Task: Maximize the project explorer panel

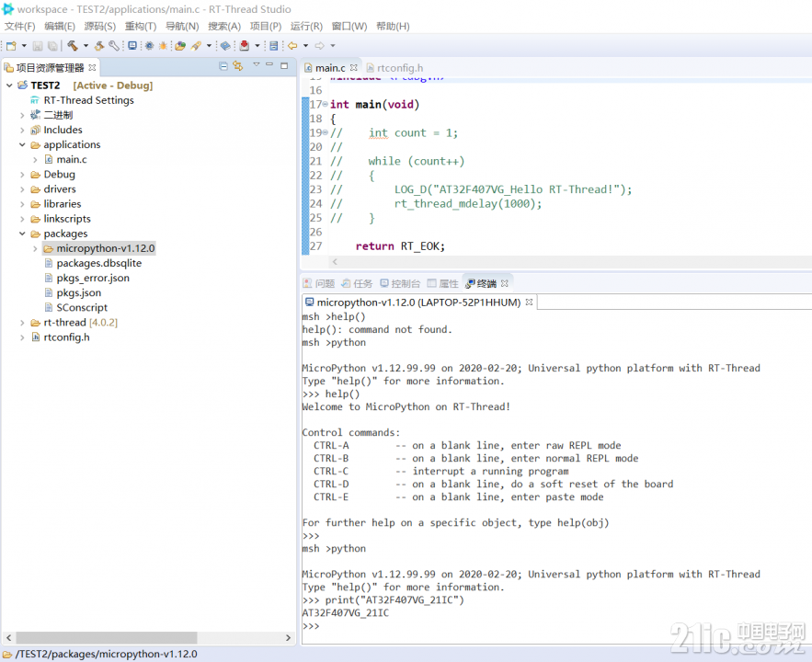Action: click(284, 65)
